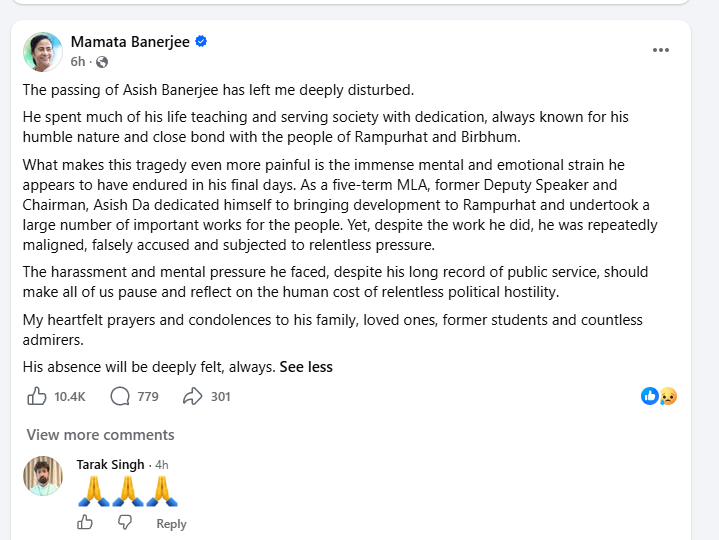Like Tarak Singh's comment
The image size is (719, 540).
tap(85, 522)
